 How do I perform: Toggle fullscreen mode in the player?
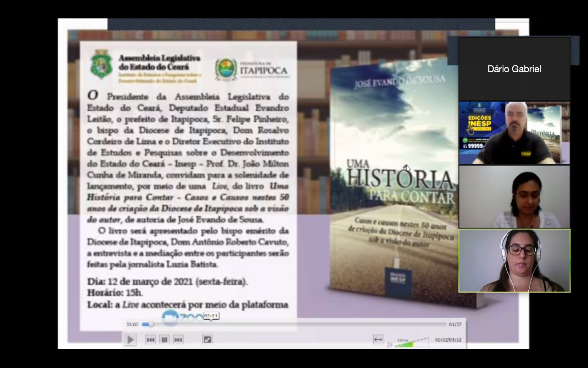207,339
